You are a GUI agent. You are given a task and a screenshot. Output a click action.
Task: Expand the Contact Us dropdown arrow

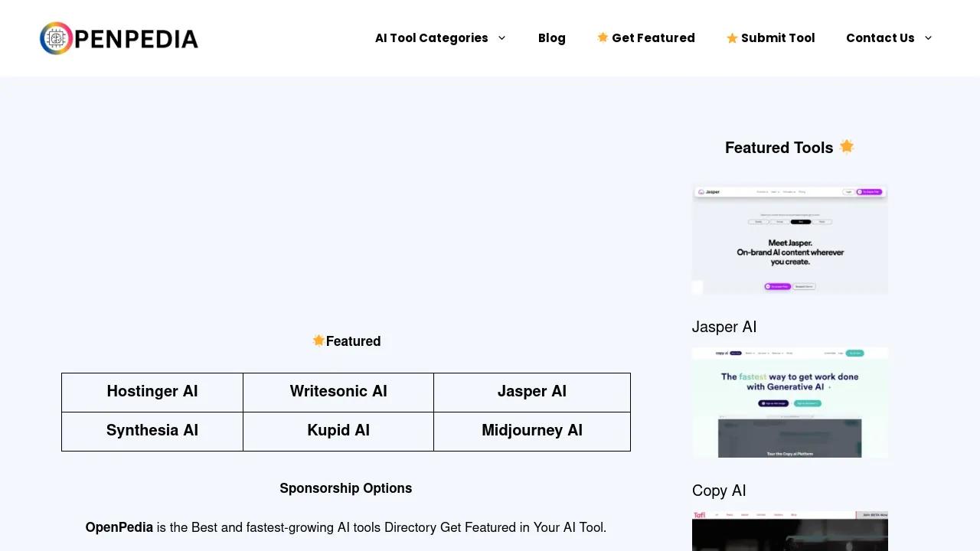point(929,38)
